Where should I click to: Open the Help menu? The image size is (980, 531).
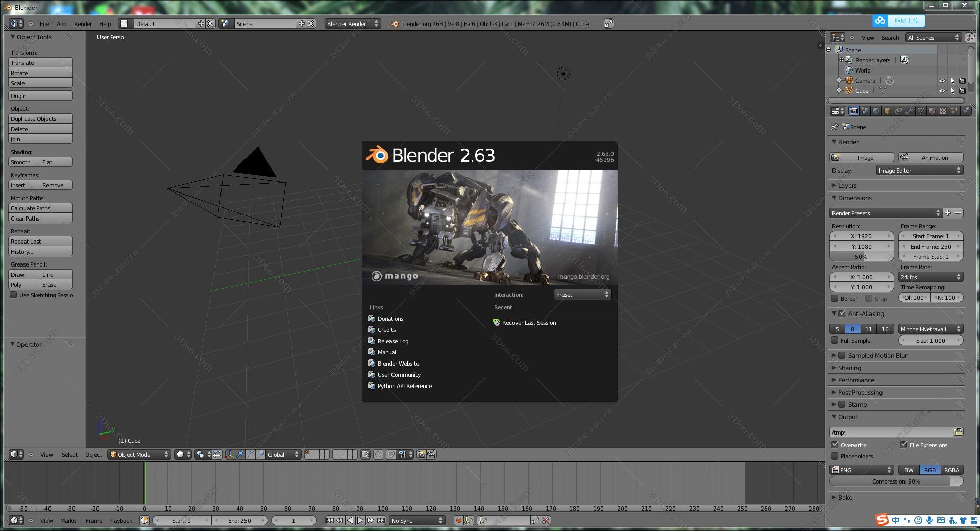pyautogui.click(x=105, y=23)
